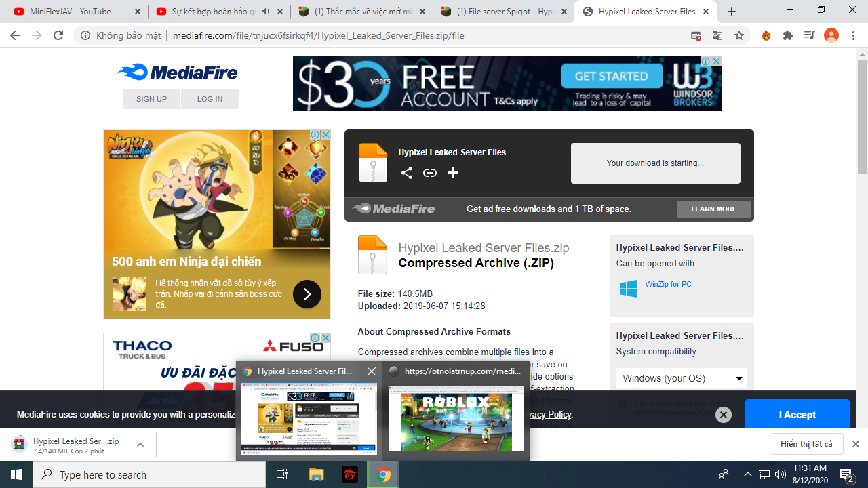Screen dimensions: 868x488
Task: Close the downloads bar
Action: (856, 444)
